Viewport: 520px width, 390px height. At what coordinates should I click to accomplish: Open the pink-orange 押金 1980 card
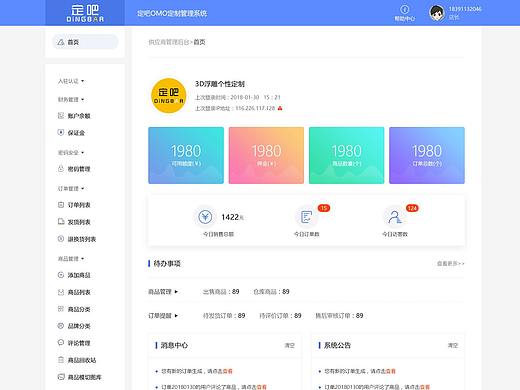coord(266,155)
